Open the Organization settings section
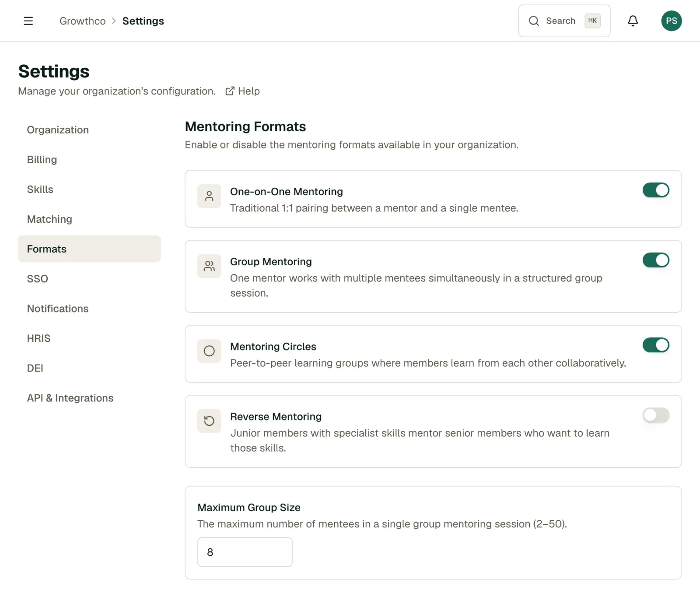 click(89, 130)
